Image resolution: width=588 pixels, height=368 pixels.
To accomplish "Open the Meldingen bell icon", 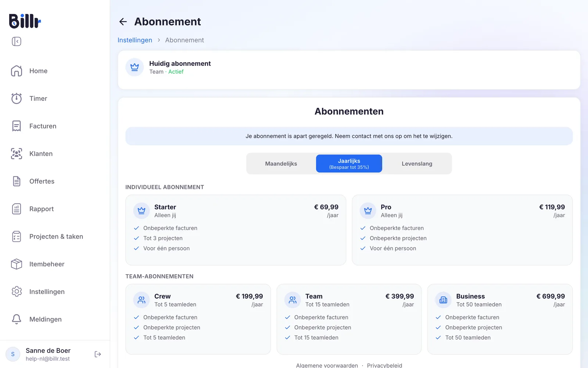I will point(17,319).
